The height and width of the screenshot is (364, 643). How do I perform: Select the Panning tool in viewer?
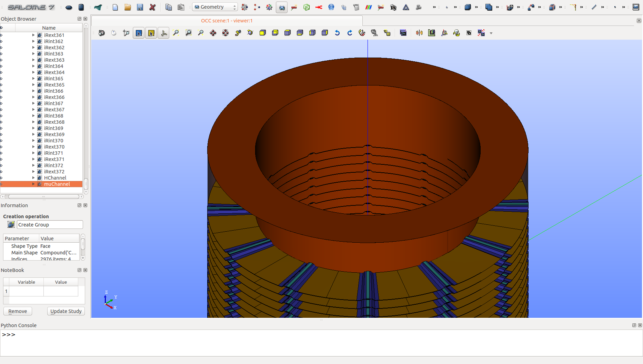click(x=213, y=33)
